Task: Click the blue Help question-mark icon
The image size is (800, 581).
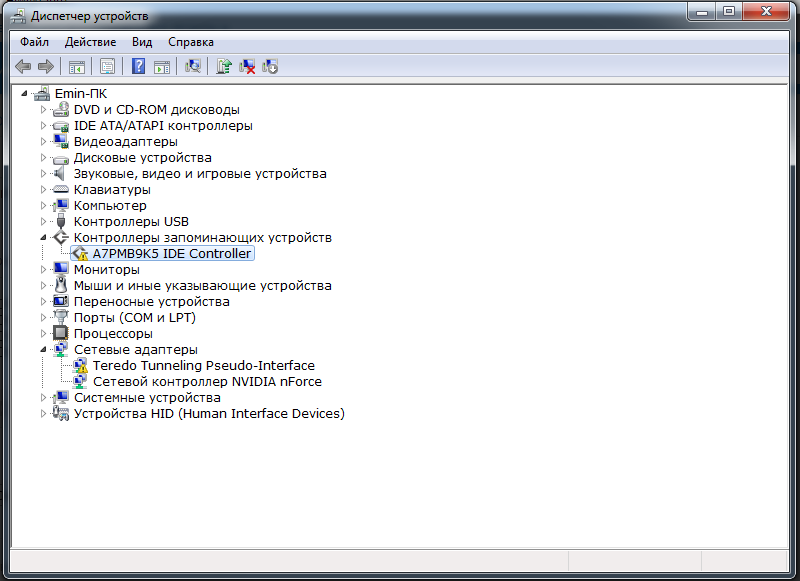Action: pos(138,66)
